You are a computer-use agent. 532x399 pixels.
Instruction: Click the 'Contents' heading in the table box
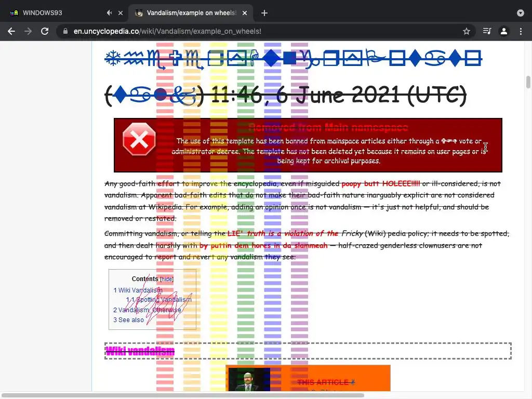click(x=145, y=279)
